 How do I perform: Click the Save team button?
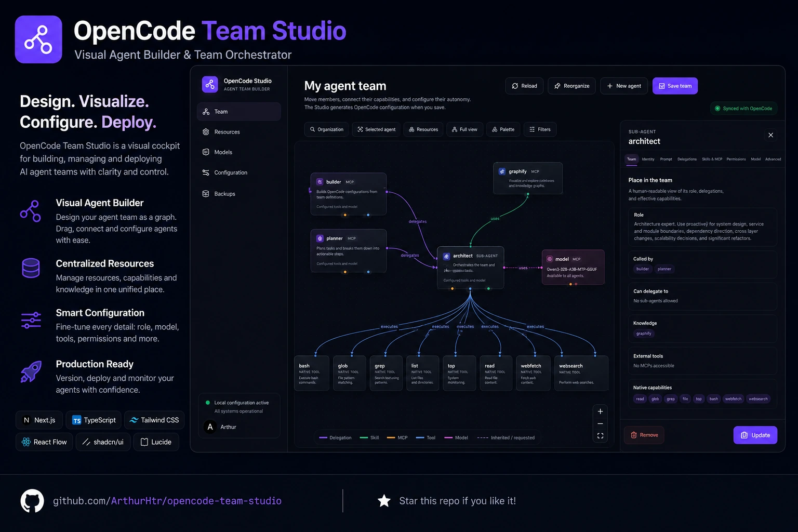click(x=675, y=86)
